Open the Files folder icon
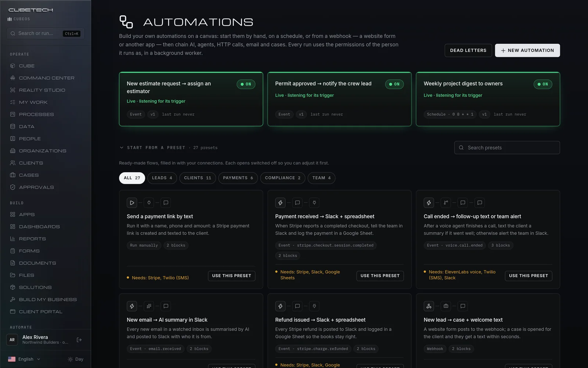Image resolution: width=588 pixels, height=368 pixels. [13, 275]
